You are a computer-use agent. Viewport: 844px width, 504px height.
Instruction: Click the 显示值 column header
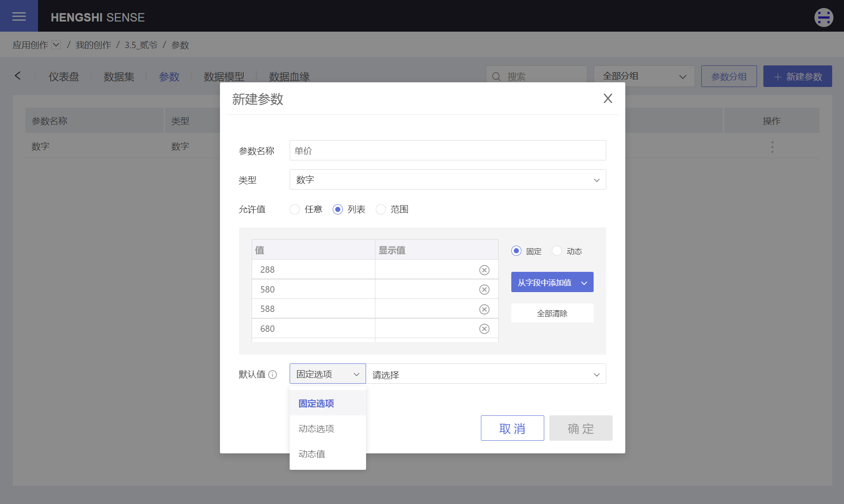point(437,250)
